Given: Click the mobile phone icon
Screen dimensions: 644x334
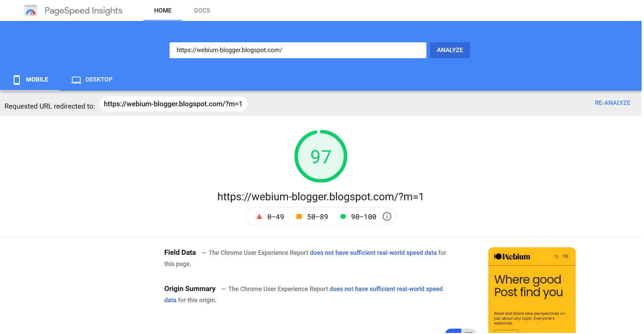Looking at the screenshot, I should [17, 80].
